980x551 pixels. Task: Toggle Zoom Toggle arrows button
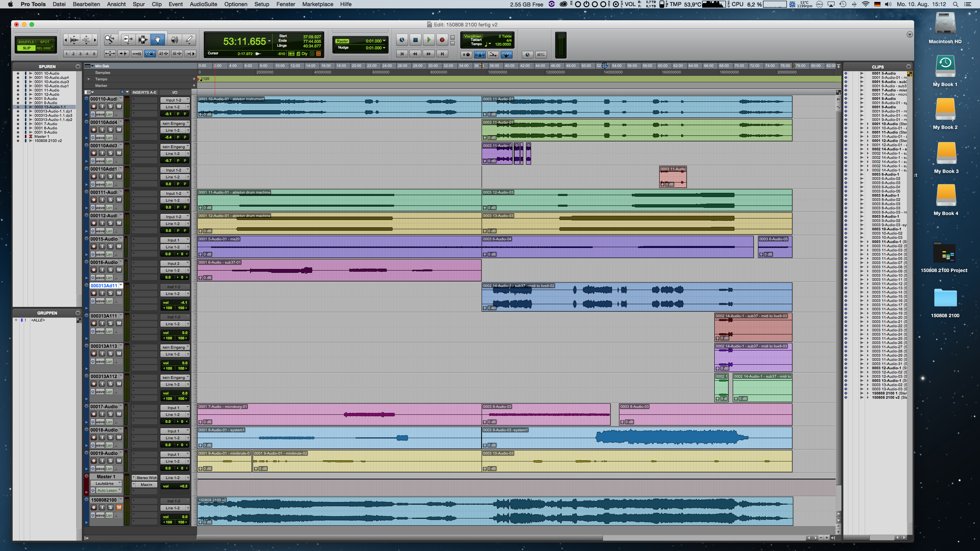pos(110,54)
